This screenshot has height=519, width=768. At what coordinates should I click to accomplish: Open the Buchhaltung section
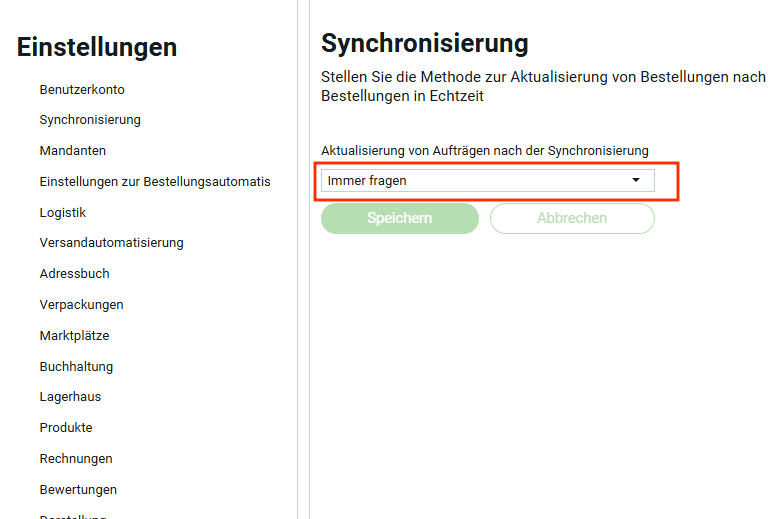(x=76, y=366)
